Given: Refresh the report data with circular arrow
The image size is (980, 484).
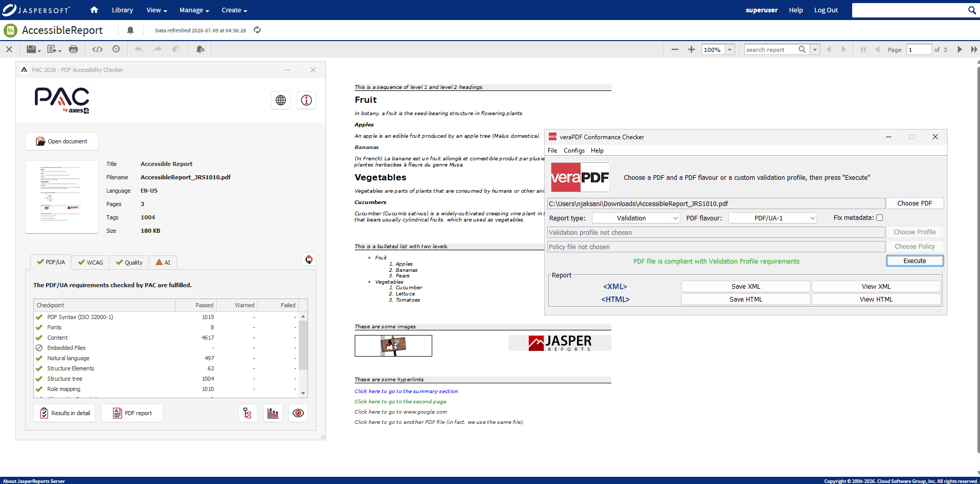Looking at the screenshot, I should click(x=257, y=30).
